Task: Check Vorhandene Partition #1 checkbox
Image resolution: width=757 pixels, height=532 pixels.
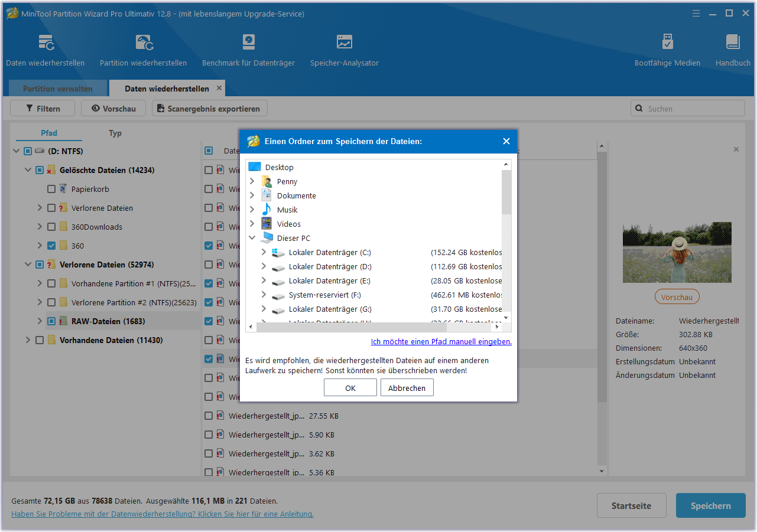Action: pyautogui.click(x=51, y=283)
